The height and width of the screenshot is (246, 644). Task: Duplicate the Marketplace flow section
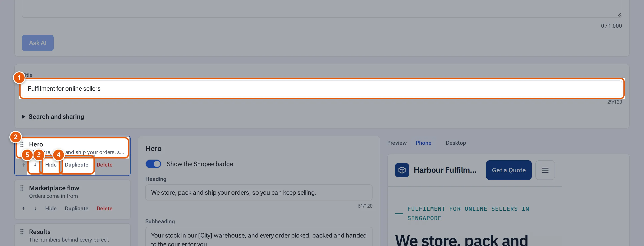pos(76,208)
